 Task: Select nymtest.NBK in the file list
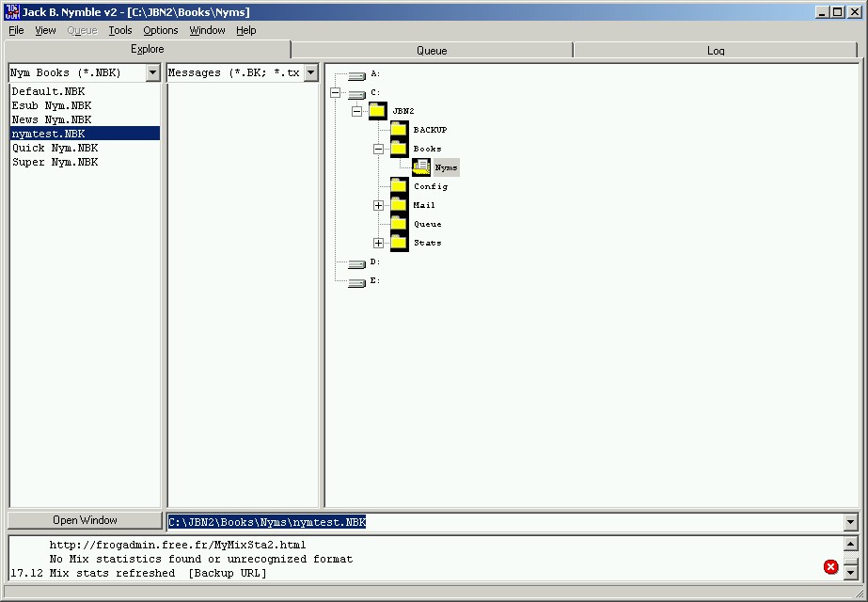coord(85,134)
